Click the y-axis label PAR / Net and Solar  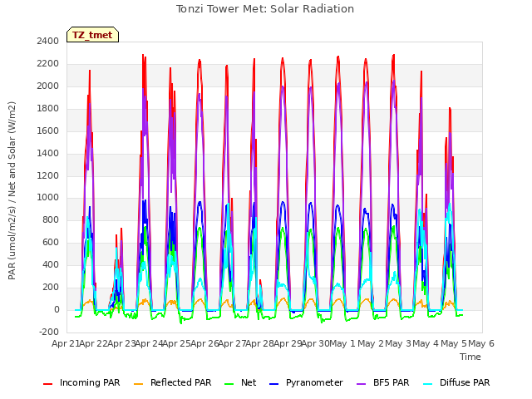pyautogui.click(x=12, y=190)
